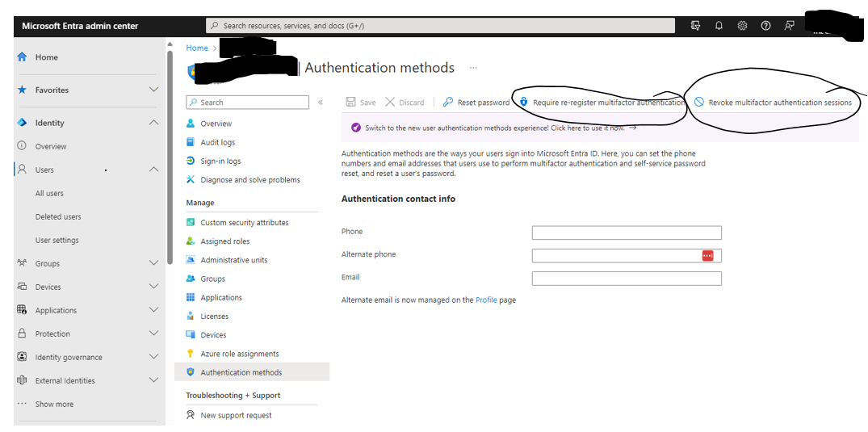Open User settings in sidebar
Viewport: 868px width, 432px height.
coord(57,240)
